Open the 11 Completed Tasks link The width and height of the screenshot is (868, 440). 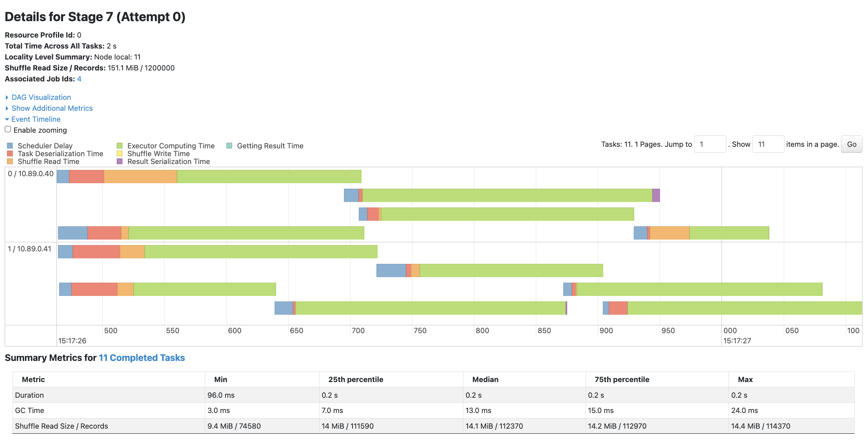point(142,358)
